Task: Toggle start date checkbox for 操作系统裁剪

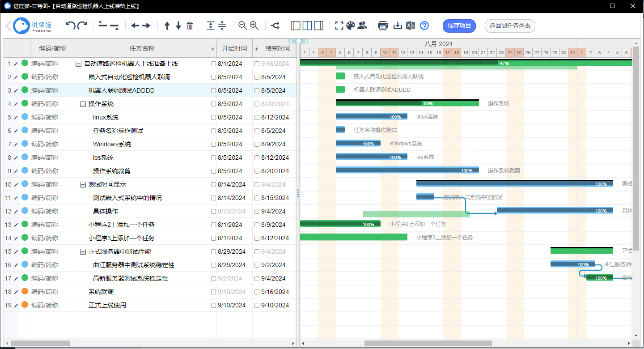Action: 213,171
